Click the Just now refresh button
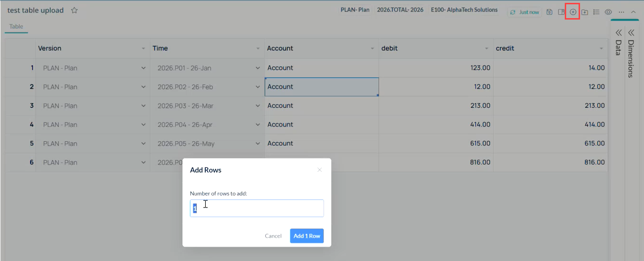Viewport: 644px width, 261px height. pyautogui.click(x=524, y=12)
